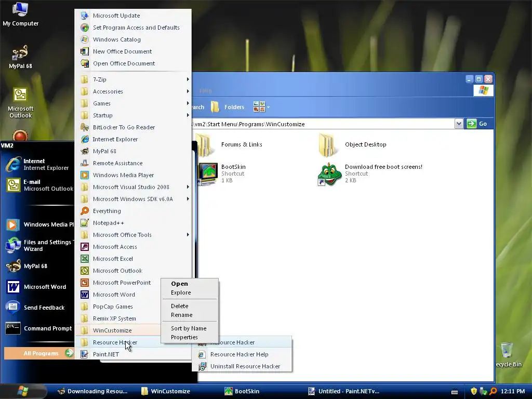Choose Open in context menu

[190, 284]
